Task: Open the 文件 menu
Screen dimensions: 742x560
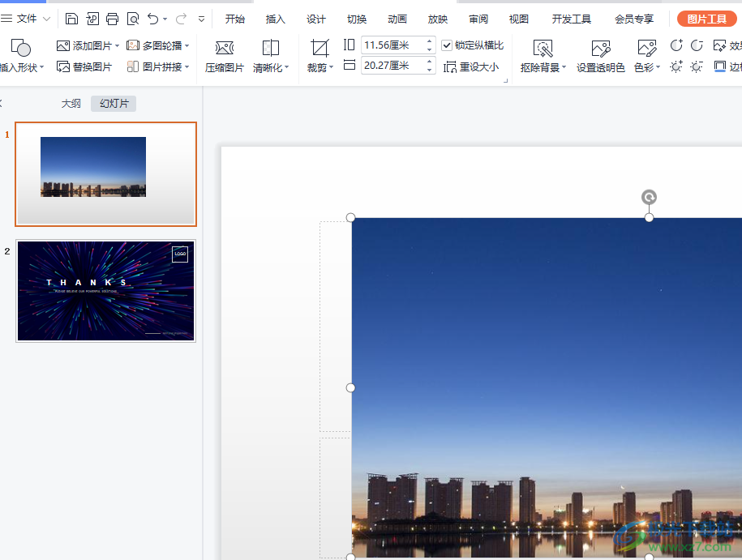Action: pyautogui.click(x=27, y=19)
